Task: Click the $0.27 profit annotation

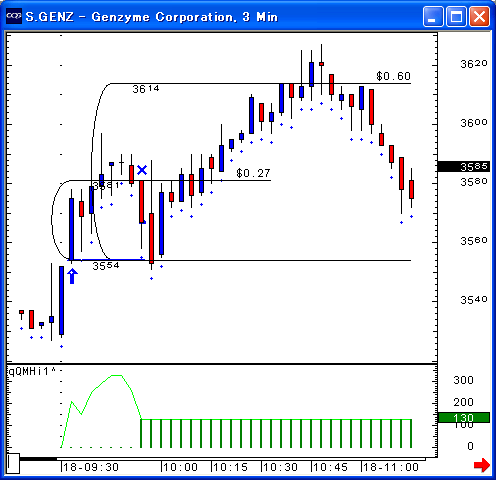Action: (253, 173)
